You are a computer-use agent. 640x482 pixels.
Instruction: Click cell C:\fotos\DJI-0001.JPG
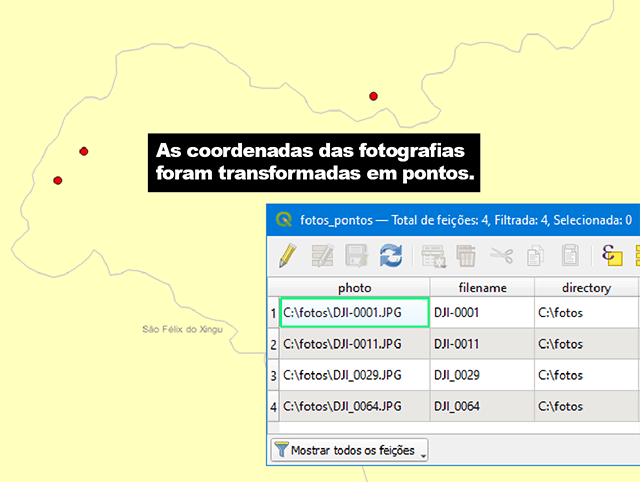point(354,313)
